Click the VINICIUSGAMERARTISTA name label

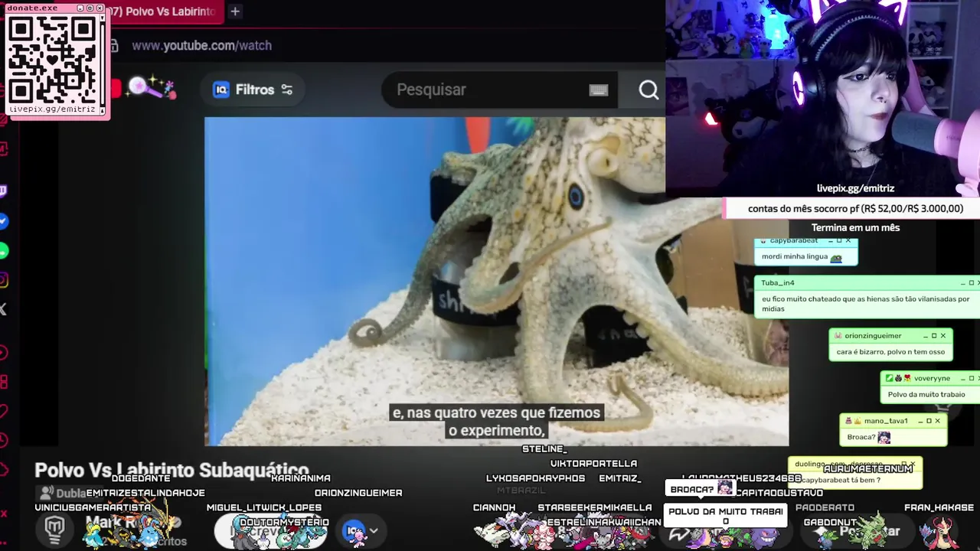tap(93, 507)
